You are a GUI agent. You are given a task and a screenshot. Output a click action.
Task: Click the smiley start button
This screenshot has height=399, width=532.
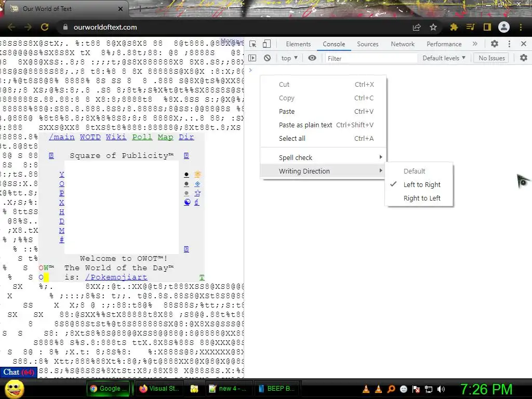15,389
